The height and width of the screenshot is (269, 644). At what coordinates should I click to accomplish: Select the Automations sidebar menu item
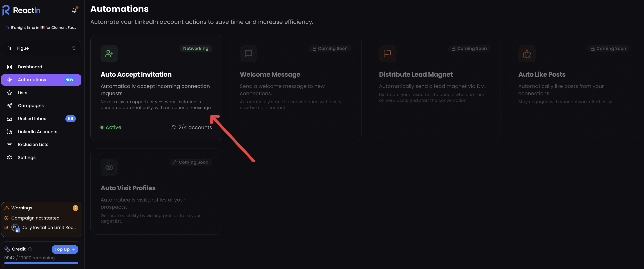[x=32, y=80]
